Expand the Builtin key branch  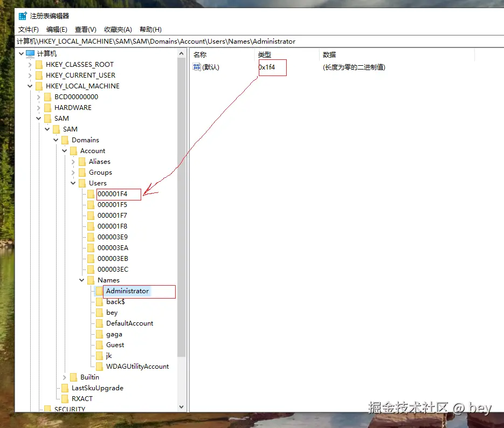[64, 377]
